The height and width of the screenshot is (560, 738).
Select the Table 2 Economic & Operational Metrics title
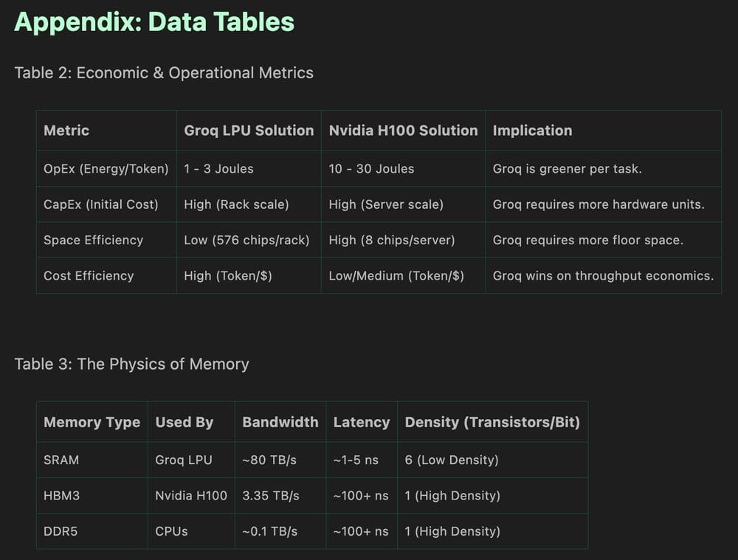164,73
